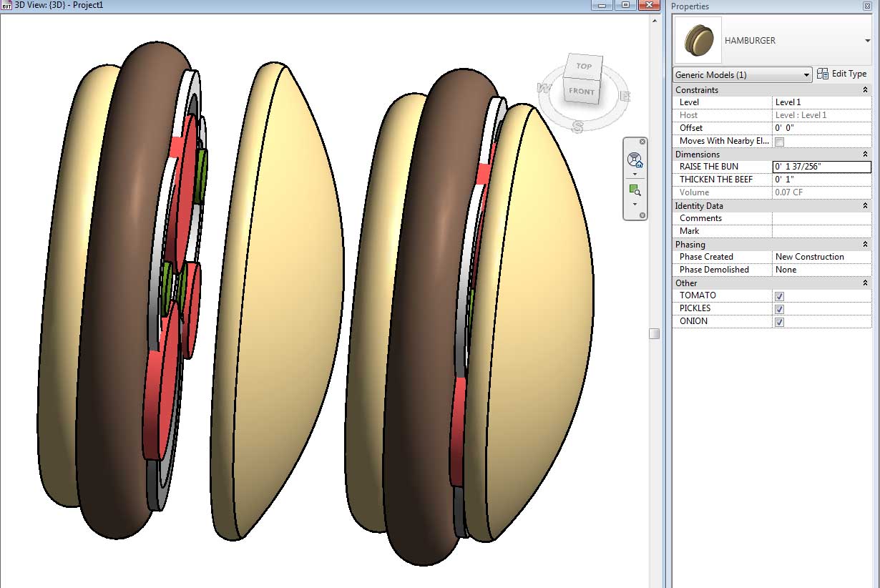Click the TOP face of ViewCube
The image size is (880, 588).
(x=584, y=67)
